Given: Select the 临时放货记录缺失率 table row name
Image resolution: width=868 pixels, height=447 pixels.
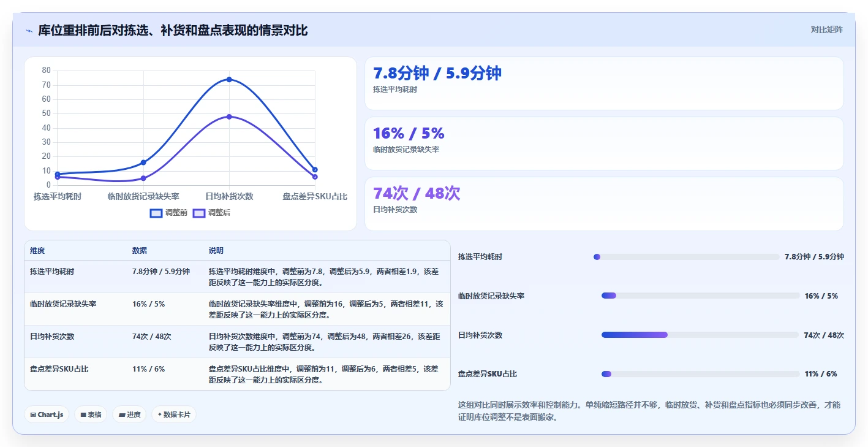Looking at the screenshot, I should pos(63,304).
